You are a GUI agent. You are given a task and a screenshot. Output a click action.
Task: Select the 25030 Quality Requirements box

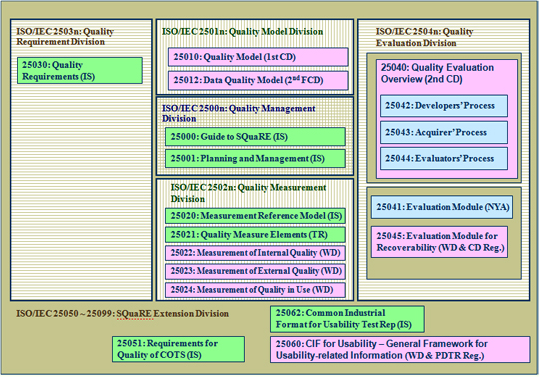pos(80,71)
